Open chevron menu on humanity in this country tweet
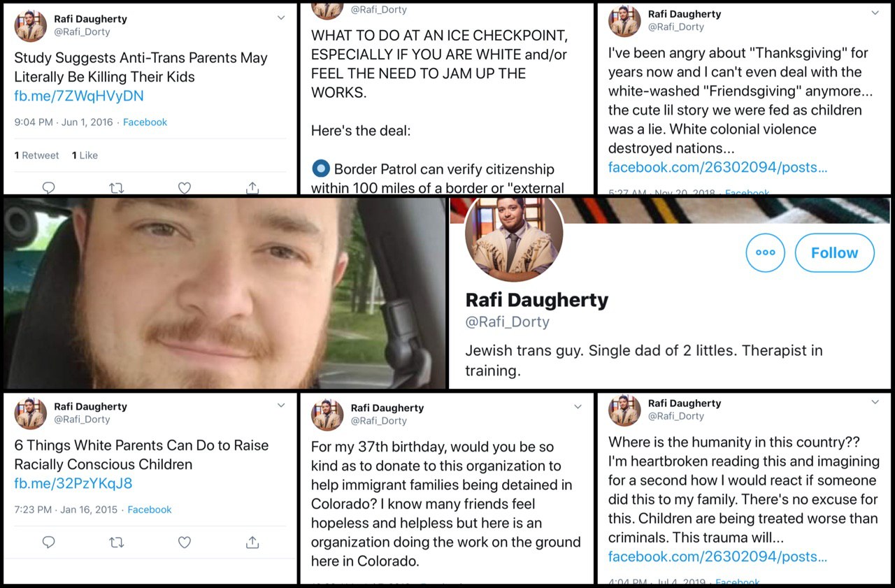Image resolution: width=895 pixels, height=588 pixels. coord(875,401)
